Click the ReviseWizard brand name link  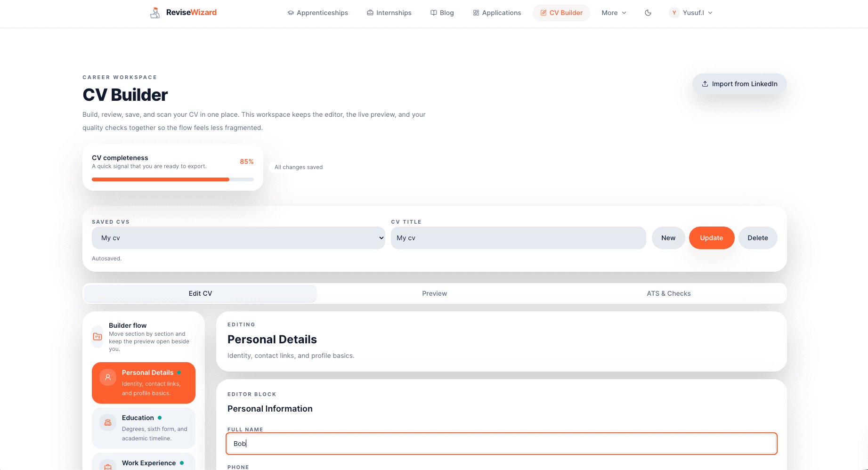pos(191,12)
